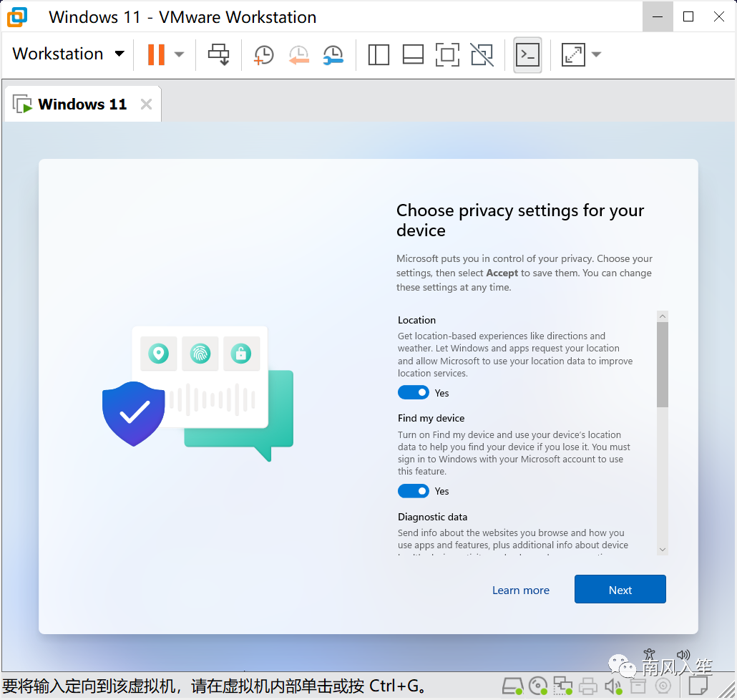
Task: Click the printer status icon
Action: pyautogui.click(x=587, y=686)
